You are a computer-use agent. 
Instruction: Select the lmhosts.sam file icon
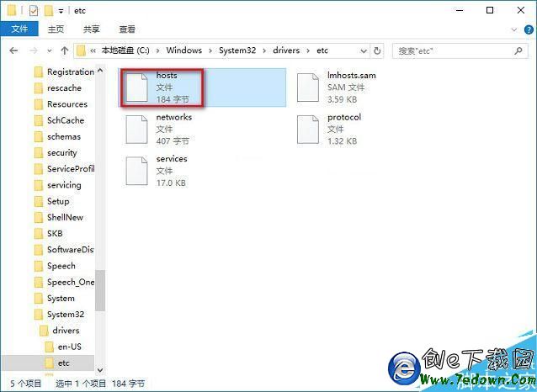pyautogui.click(x=308, y=87)
